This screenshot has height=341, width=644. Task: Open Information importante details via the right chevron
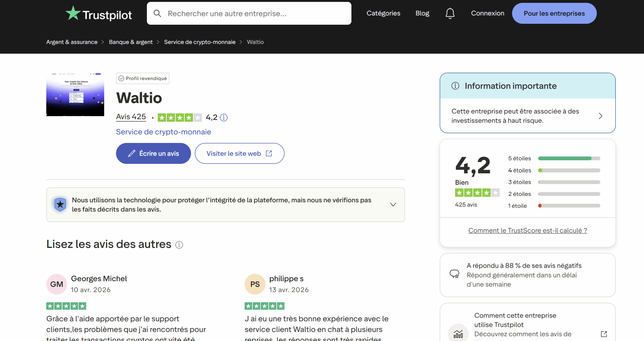coord(601,116)
